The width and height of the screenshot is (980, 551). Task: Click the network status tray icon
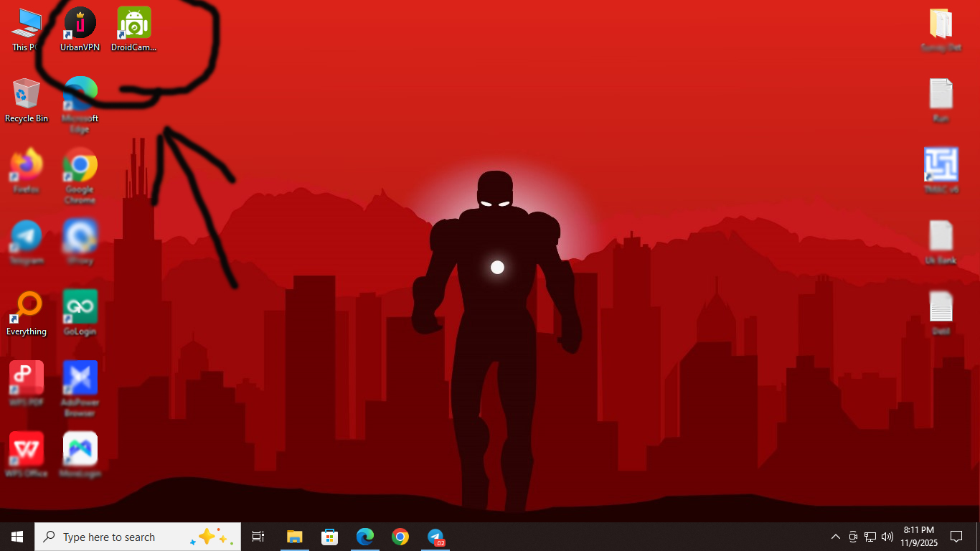click(x=870, y=537)
